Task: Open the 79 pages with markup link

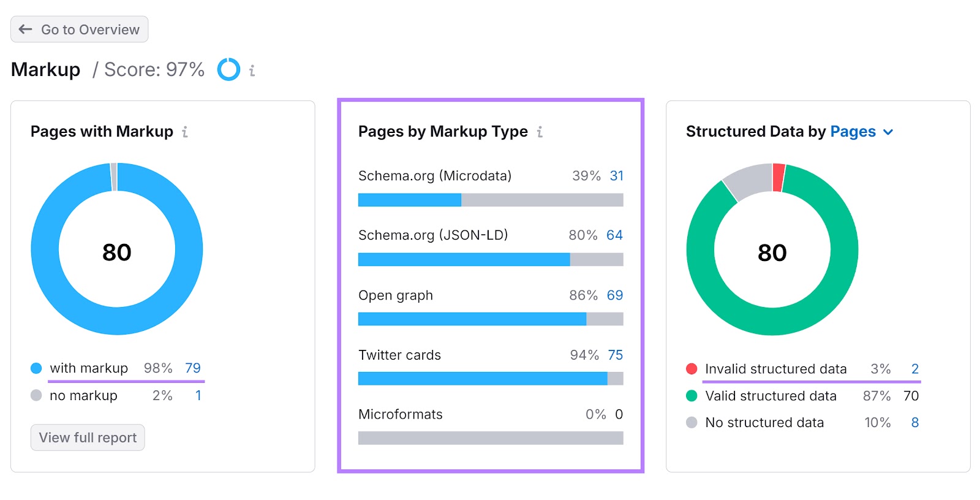Action: pyautogui.click(x=193, y=368)
